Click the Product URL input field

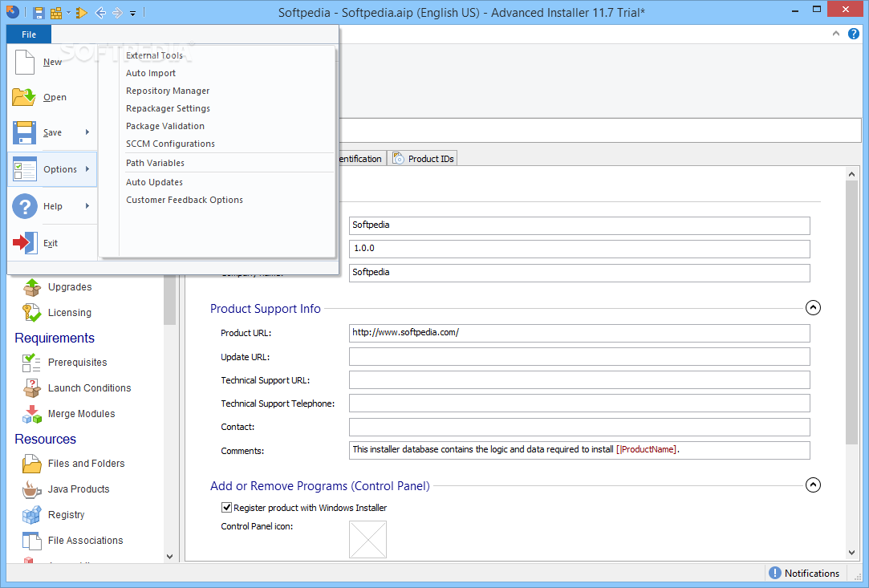point(579,333)
